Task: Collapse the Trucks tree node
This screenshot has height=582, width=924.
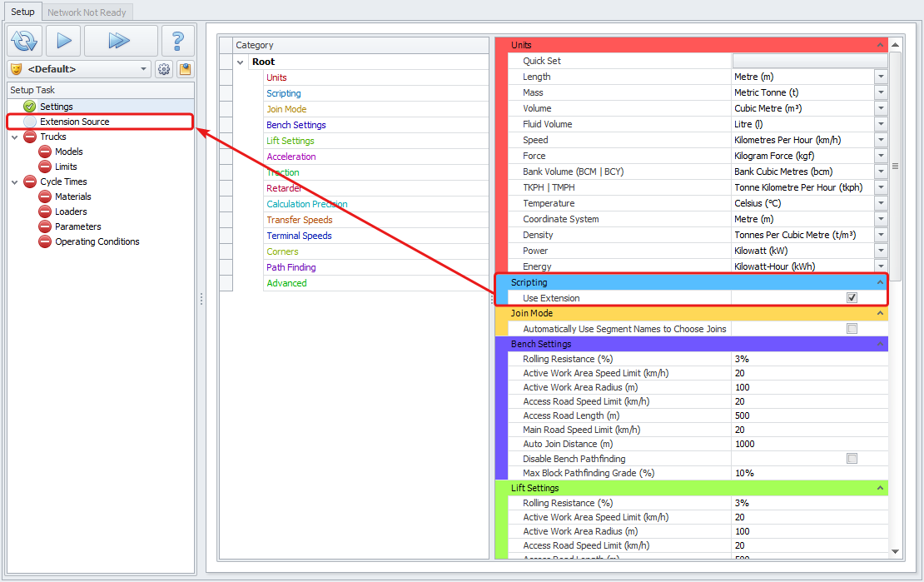Action: [x=15, y=137]
